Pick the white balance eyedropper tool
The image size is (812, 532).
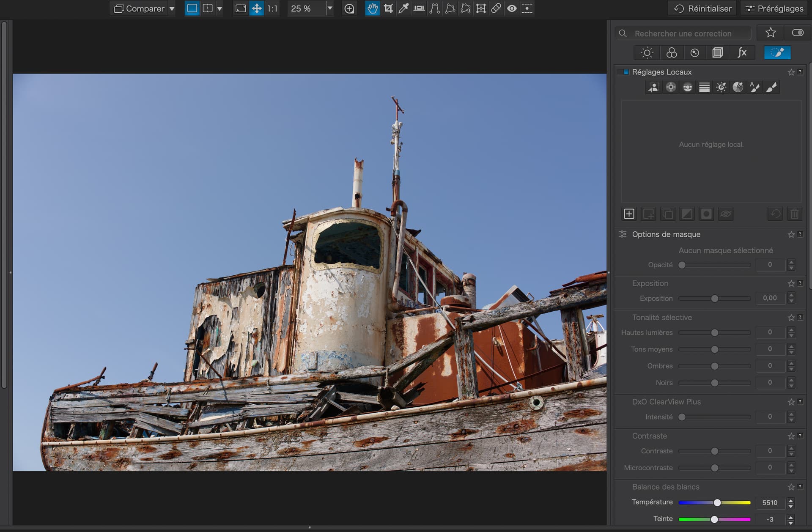(x=403, y=8)
